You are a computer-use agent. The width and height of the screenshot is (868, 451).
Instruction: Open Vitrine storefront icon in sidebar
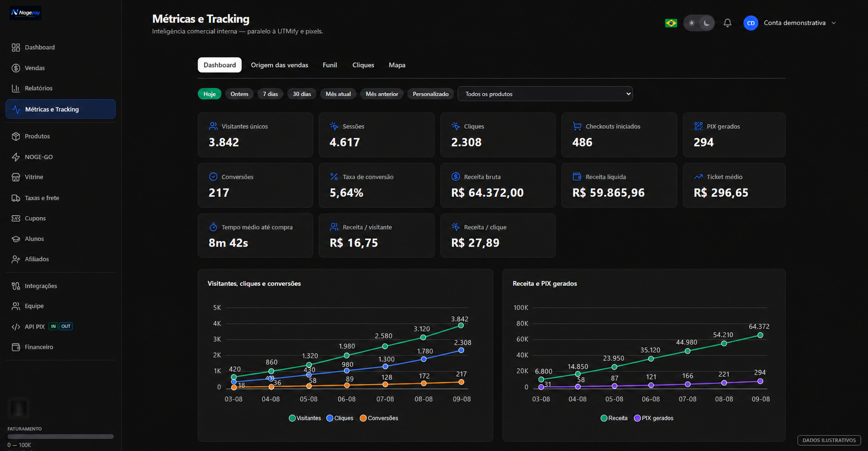click(16, 177)
